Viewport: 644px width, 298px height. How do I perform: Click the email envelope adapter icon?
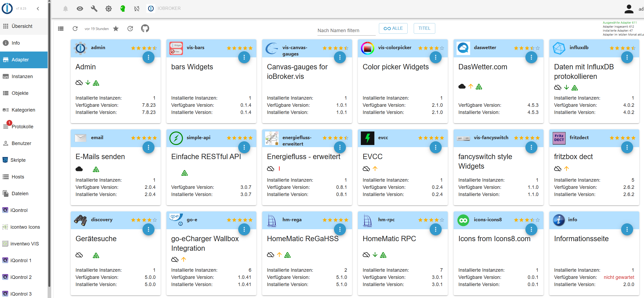80,138
